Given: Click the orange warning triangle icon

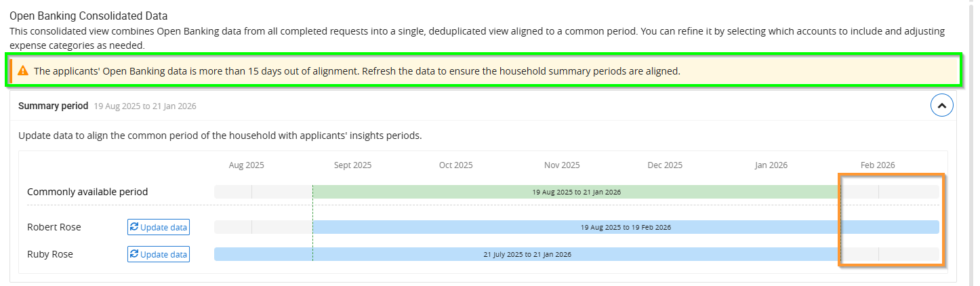Looking at the screenshot, I should click(x=23, y=70).
